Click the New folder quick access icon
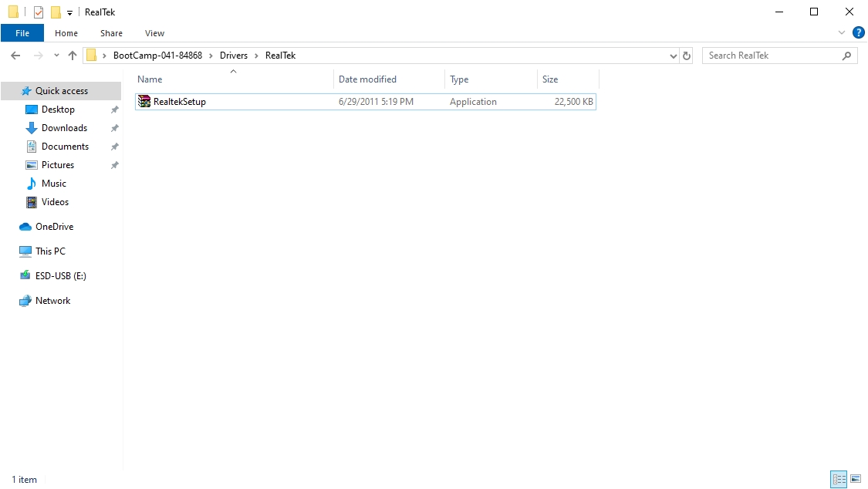The height and width of the screenshot is (489, 868). (x=56, y=12)
